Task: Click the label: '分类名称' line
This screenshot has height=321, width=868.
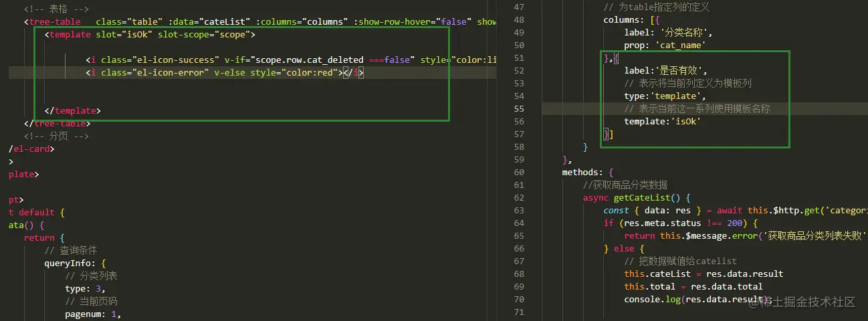Action: 669,32
